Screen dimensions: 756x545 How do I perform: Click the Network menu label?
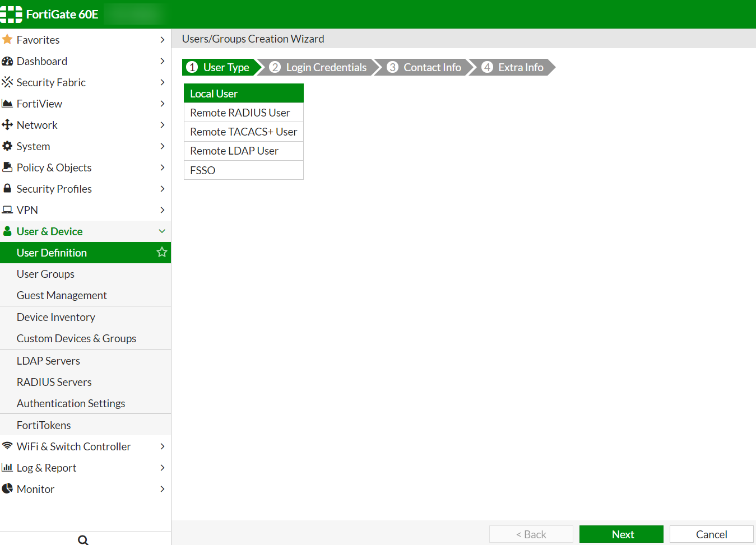click(37, 125)
